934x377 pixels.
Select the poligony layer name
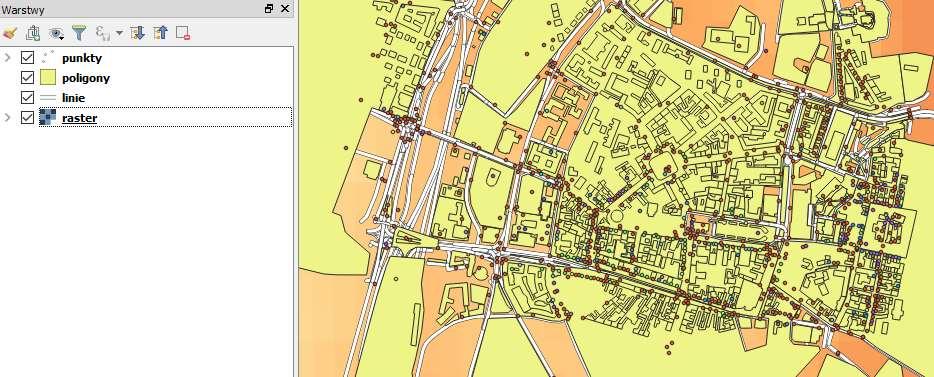point(86,78)
